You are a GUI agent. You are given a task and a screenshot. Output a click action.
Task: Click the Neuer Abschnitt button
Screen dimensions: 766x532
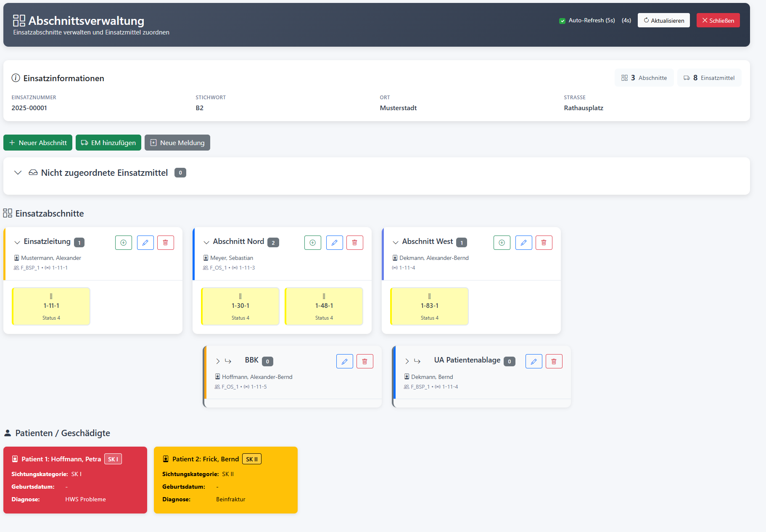pos(38,143)
